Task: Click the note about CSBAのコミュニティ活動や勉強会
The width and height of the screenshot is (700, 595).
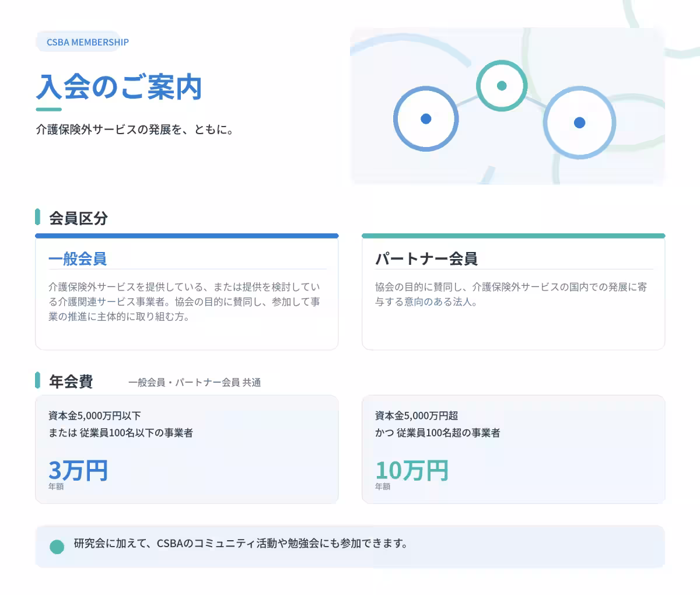Action: (240, 543)
